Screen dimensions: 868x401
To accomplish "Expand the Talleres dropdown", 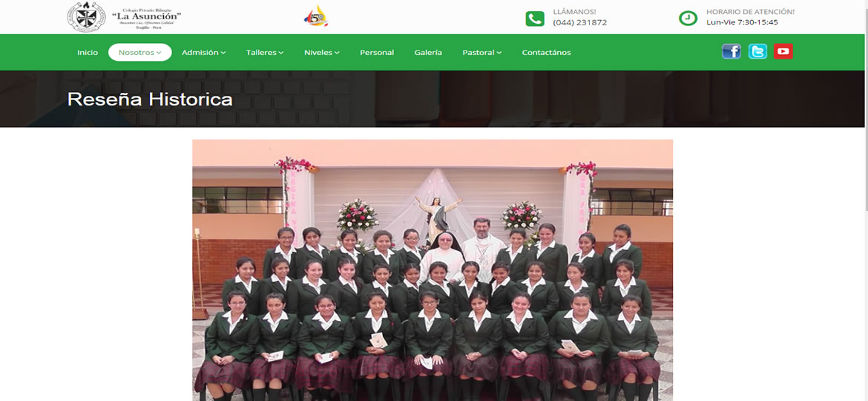I will pyautogui.click(x=265, y=53).
